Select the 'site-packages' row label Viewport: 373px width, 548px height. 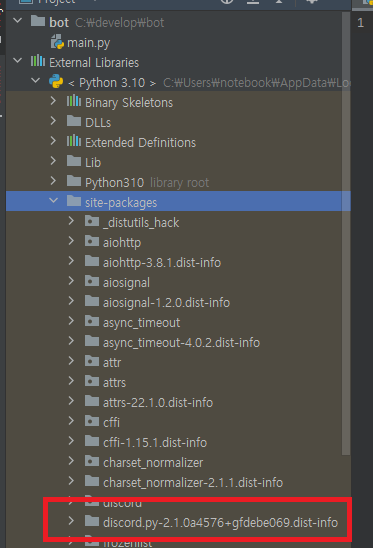point(121,203)
